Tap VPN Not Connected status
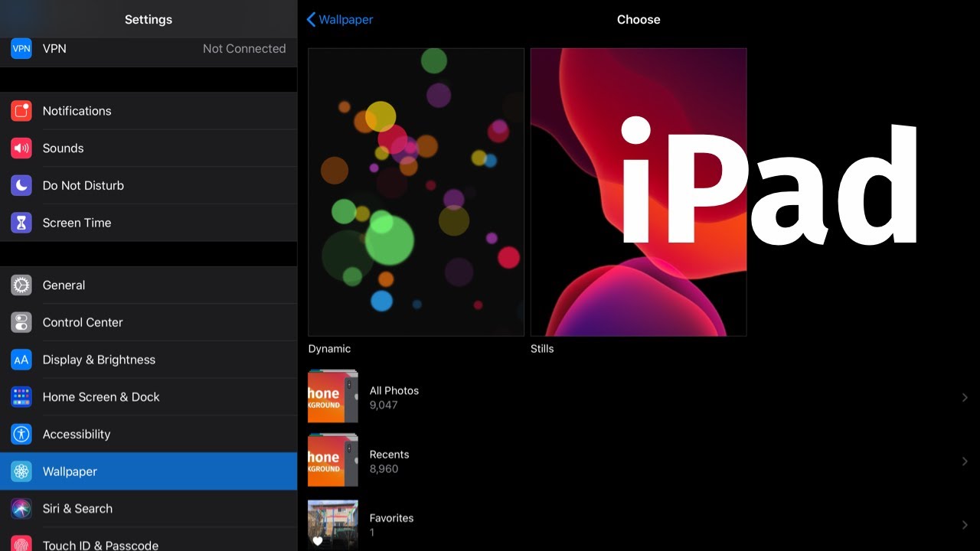Viewport: 980px width, 551px height. tap(244, 48)
